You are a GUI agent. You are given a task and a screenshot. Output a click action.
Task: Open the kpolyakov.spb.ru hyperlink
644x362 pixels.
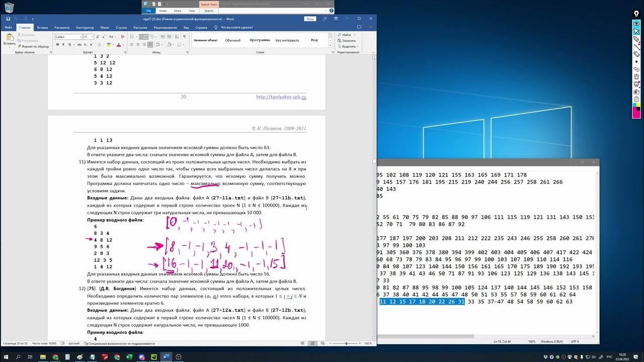(x=281, y=97)
